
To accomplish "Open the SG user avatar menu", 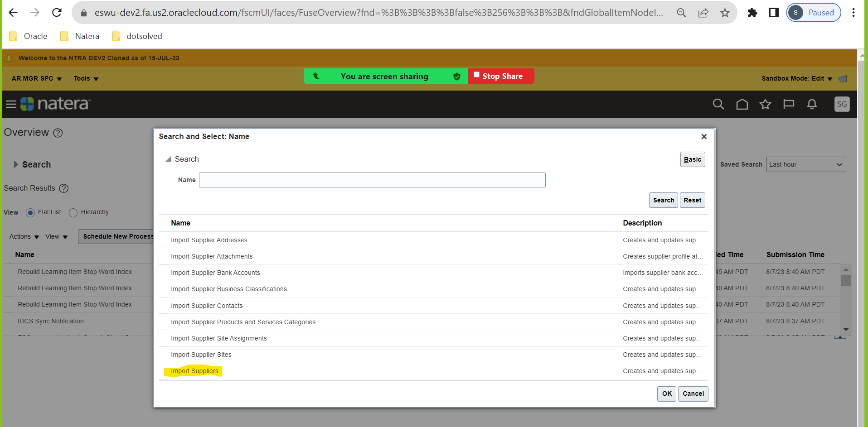I will click(842, 104).
